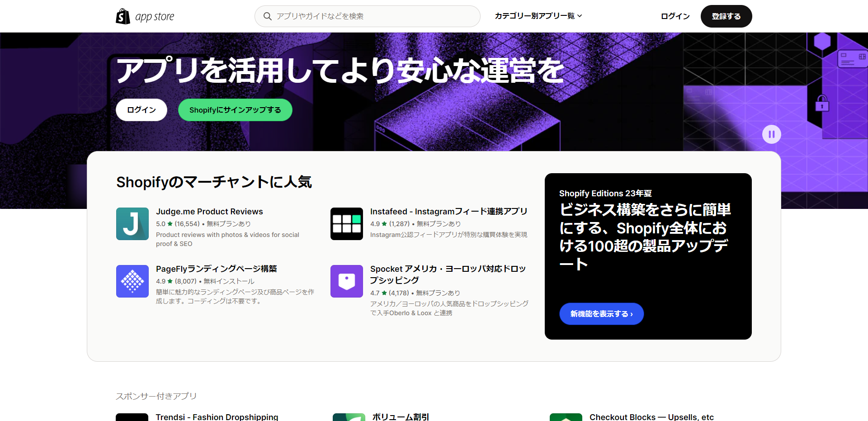Open PageFlyランディングページ構築 title

point(217,269)
